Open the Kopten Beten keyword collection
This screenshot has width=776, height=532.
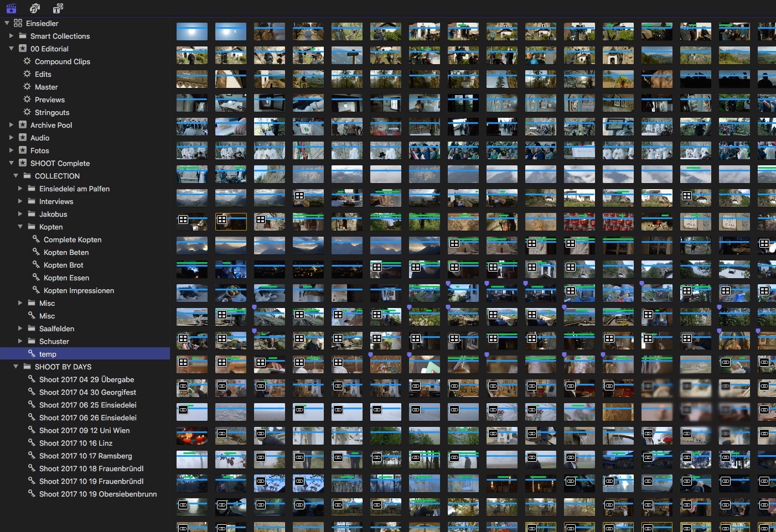pos(66,252)
